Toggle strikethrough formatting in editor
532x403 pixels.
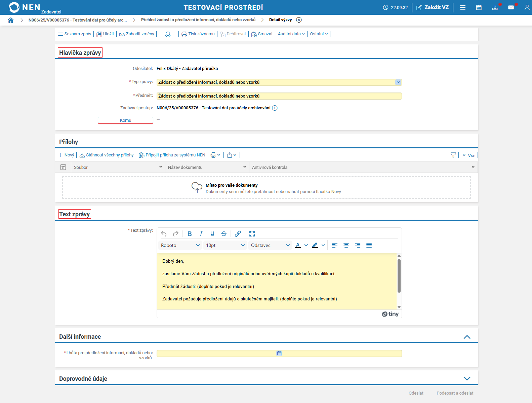(224, 234)
